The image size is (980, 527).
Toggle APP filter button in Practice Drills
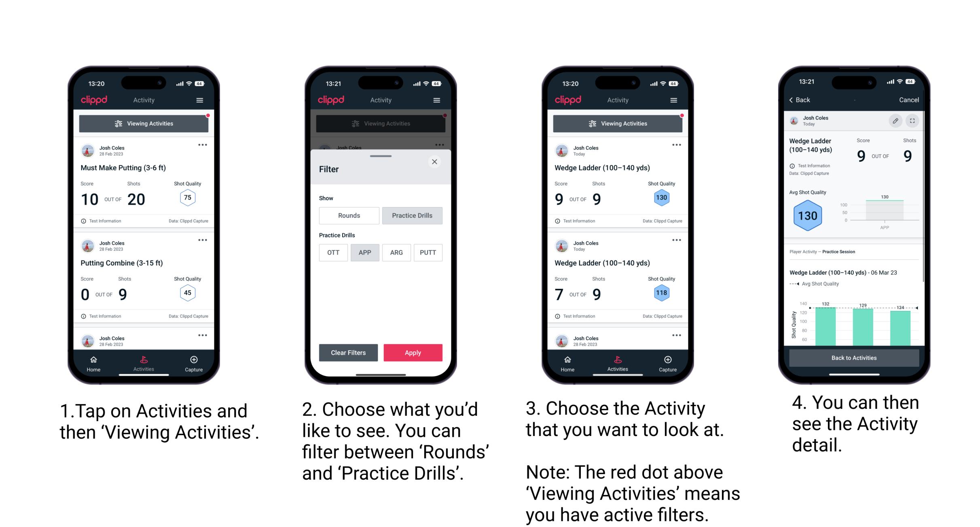tap(364, 253)
